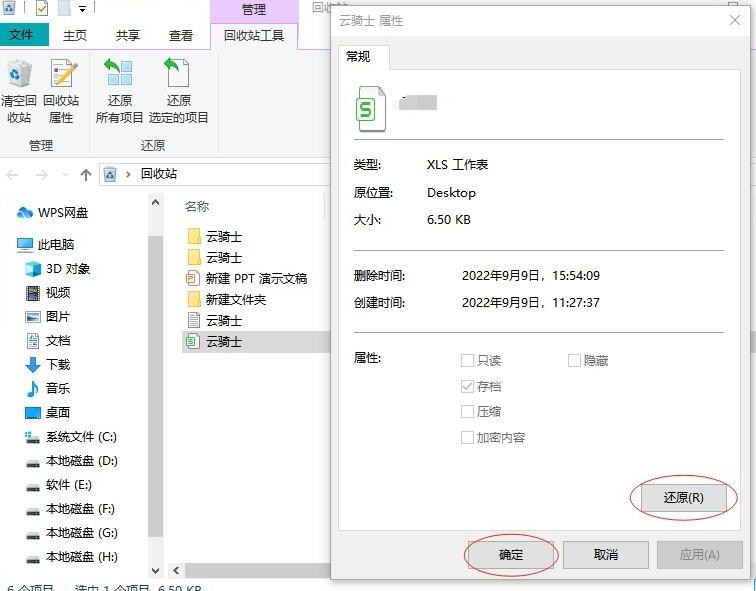Click the 还原(R) button
756x591 pixels.
tap(684, 497)
